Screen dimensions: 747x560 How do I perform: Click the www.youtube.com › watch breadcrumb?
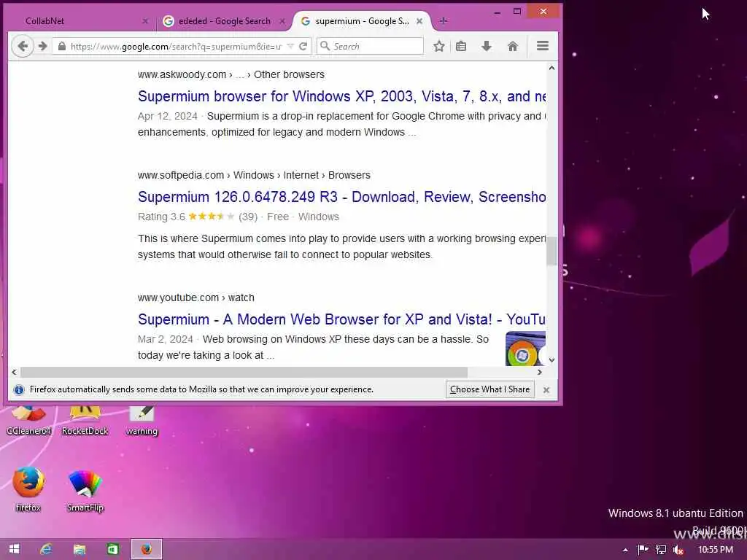196,297
